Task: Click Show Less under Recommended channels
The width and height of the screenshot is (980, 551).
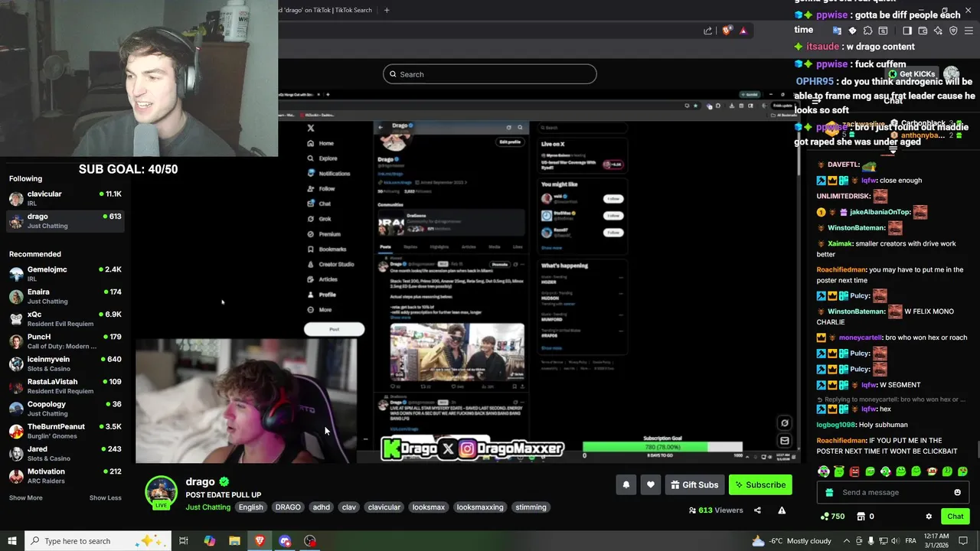Action: click(106, 498)
